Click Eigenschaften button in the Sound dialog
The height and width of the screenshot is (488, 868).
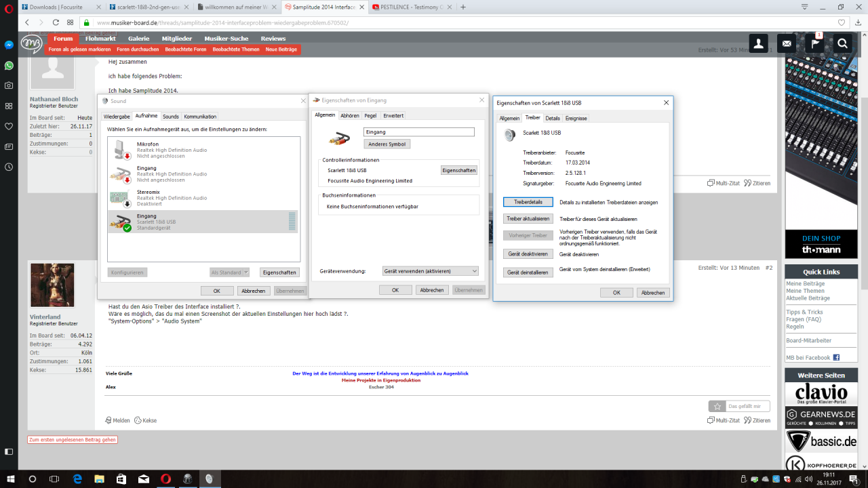click(x=279, y=272)
